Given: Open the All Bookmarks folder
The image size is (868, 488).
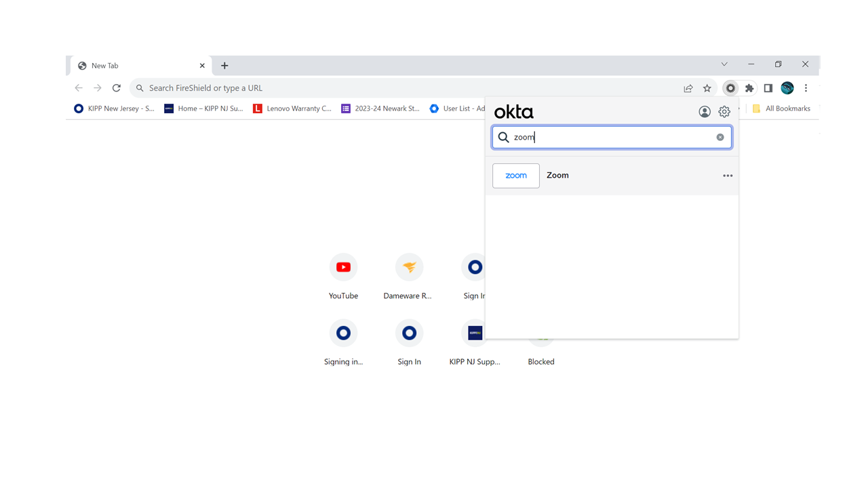Looking at the screenshot, I should [x=781, y=108].
